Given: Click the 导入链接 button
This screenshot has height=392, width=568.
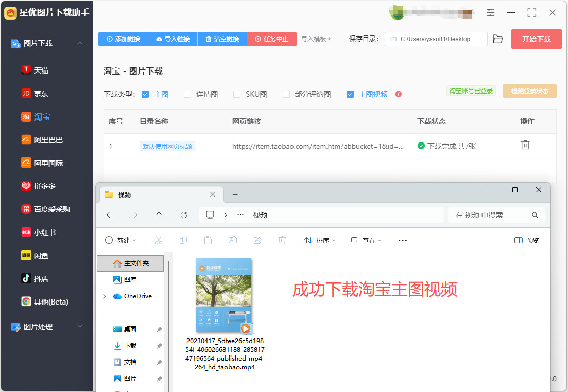Looking at the screenshot, I should click(173, 39).
